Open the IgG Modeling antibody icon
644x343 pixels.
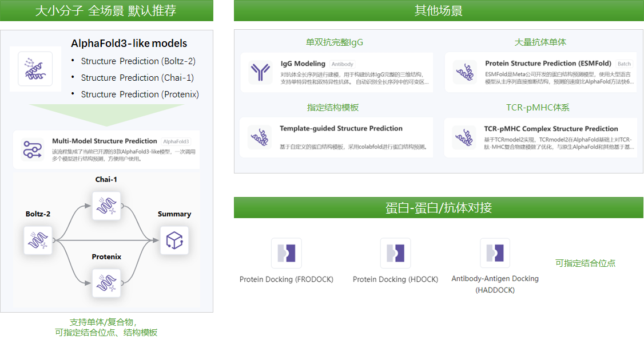[260, 72]
